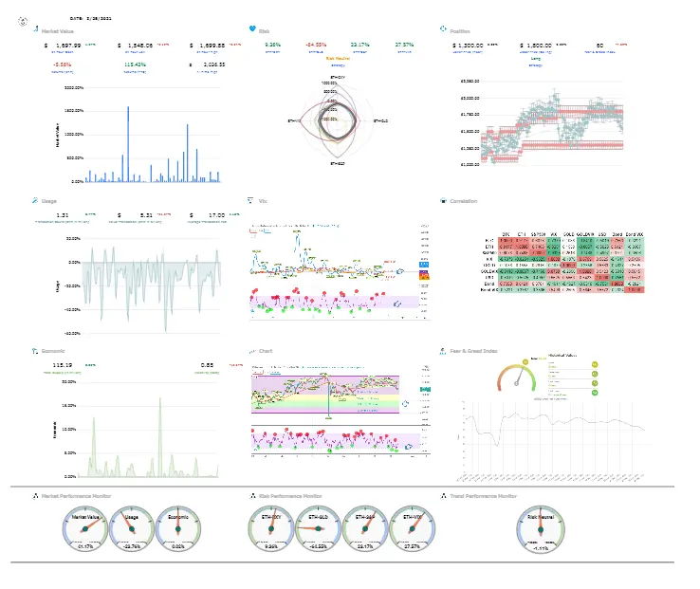Open the Market Value gauge dial
Viewport: 700px width, 589px height.
click(x=84, y=529)
